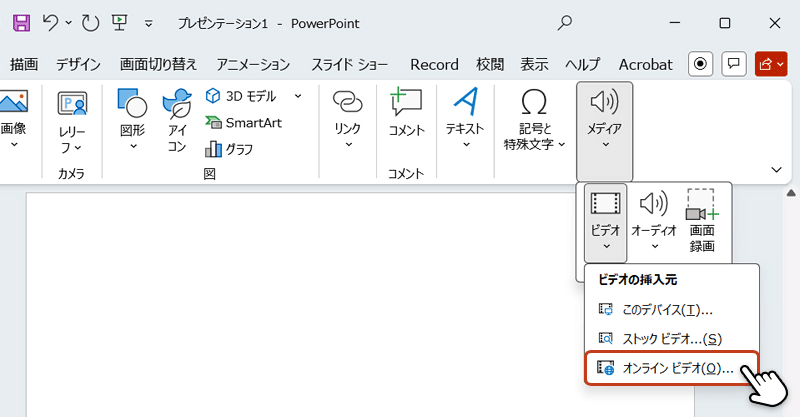This screenshot has height=417, width=800.
Task: Open 記号と特殊文字 symbols menu
Action: click(534, 119)
